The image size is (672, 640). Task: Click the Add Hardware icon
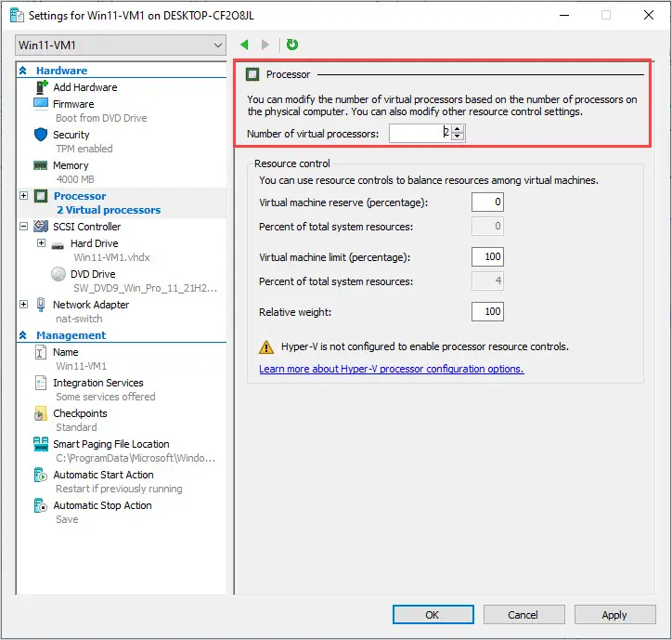[41, 87]
